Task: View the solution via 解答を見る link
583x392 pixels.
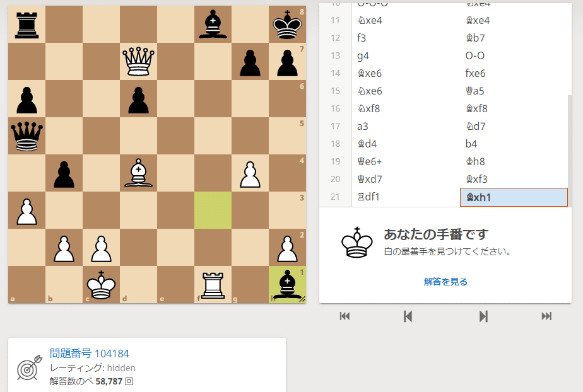Action: [x=445, y=282]
